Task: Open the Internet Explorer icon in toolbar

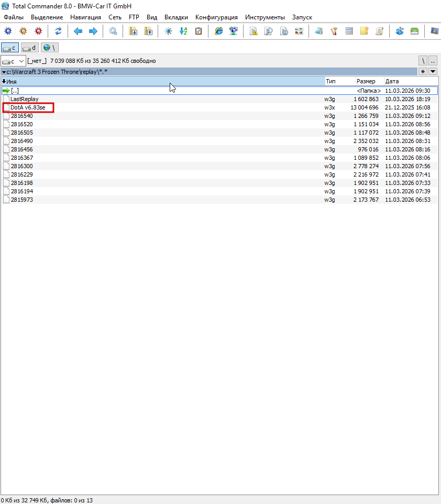Action: (x=218, y=31)
